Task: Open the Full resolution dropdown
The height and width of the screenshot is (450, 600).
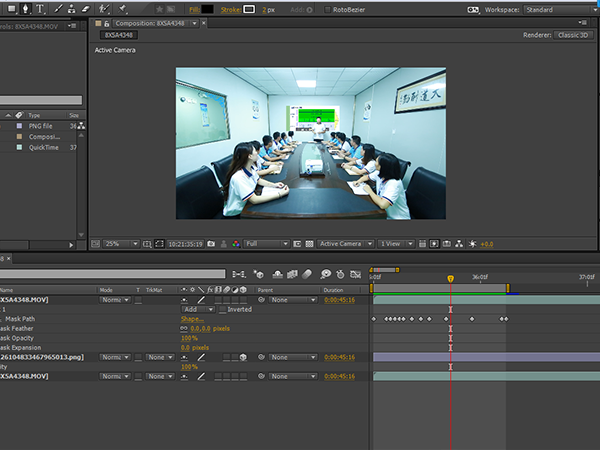Action: pos(266,243)
